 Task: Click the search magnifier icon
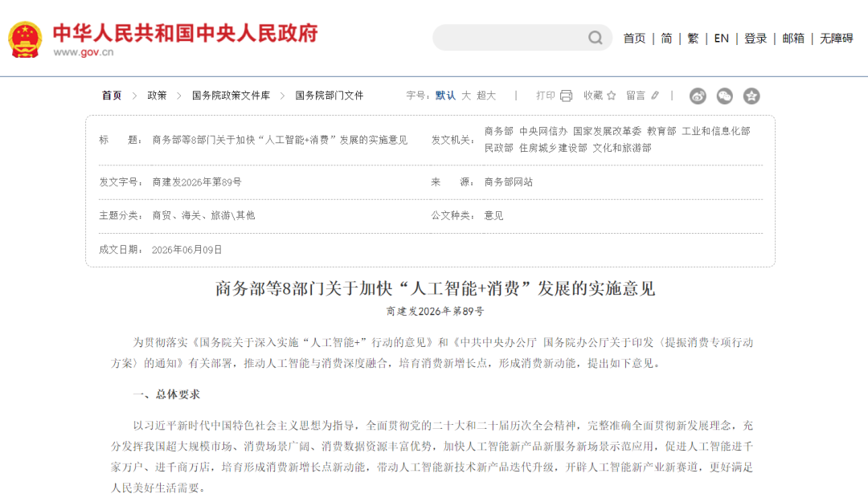595,38
